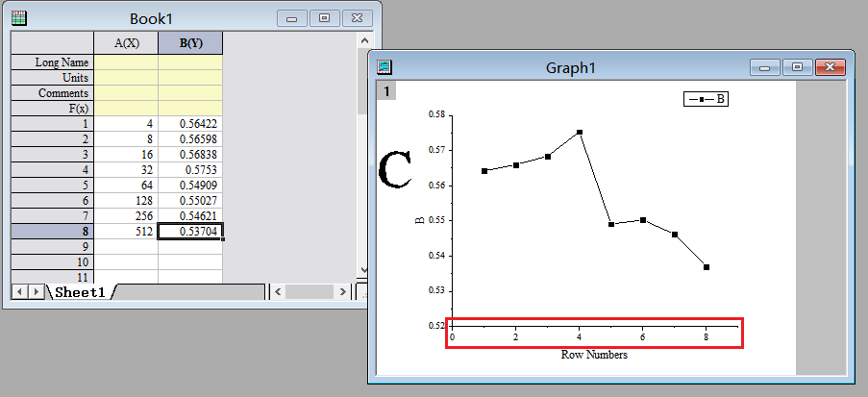Viewport: 868px width, 397px height.
Task: Click Book1 vertical scrollbar thumb
Action: (364, 81)
